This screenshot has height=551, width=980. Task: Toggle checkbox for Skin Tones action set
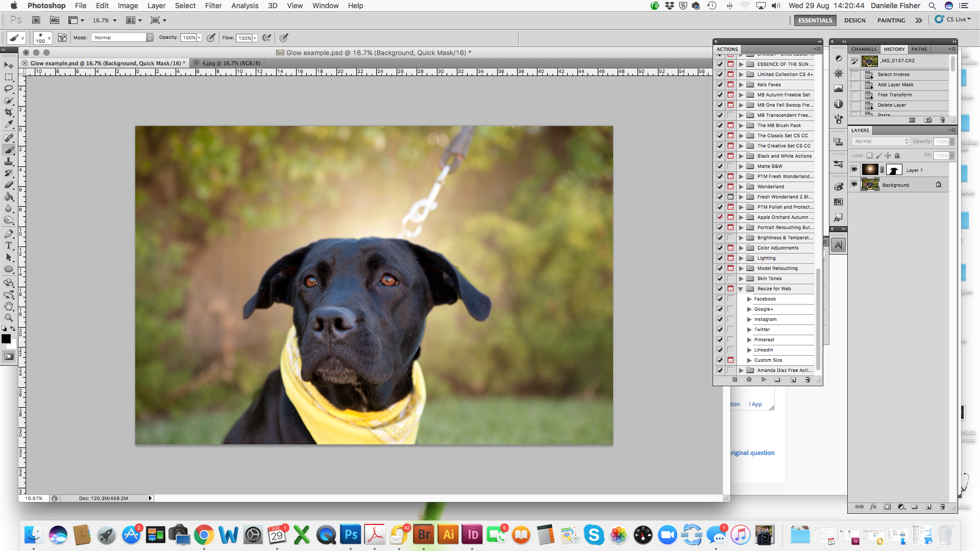pyautogui.click(x=720, y=279)
